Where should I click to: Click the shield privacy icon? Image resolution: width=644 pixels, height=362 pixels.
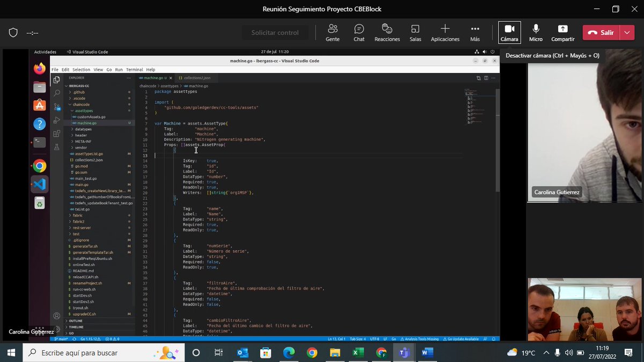click(13, 33)
